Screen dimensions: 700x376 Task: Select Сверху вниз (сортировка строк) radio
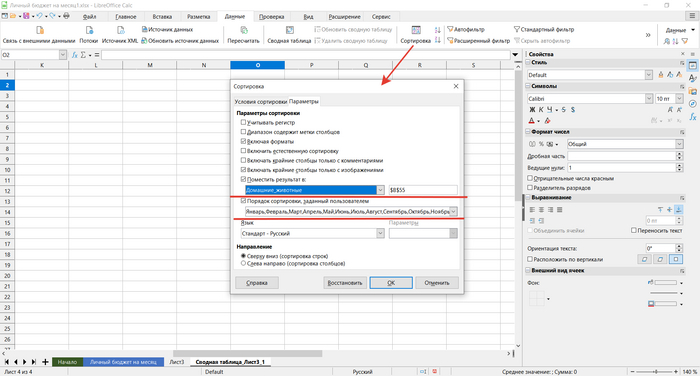click(243, 256)
